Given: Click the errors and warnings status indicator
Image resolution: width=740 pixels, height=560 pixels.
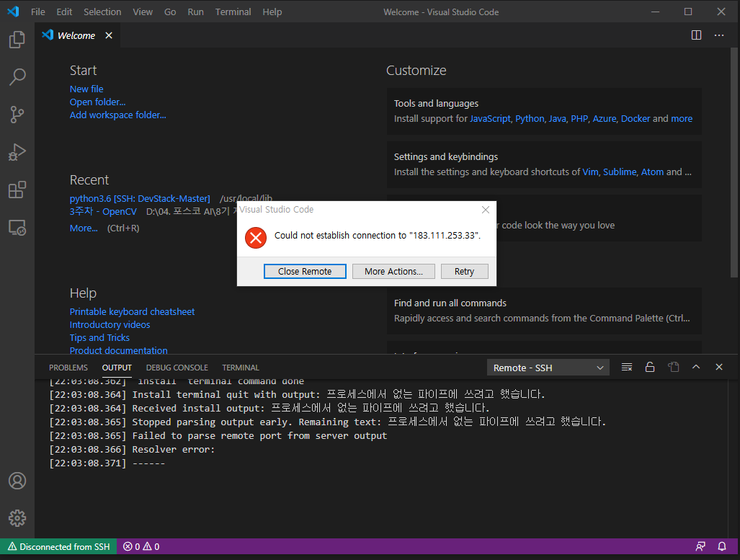Looking at the screenshot, I should point(141,547).
